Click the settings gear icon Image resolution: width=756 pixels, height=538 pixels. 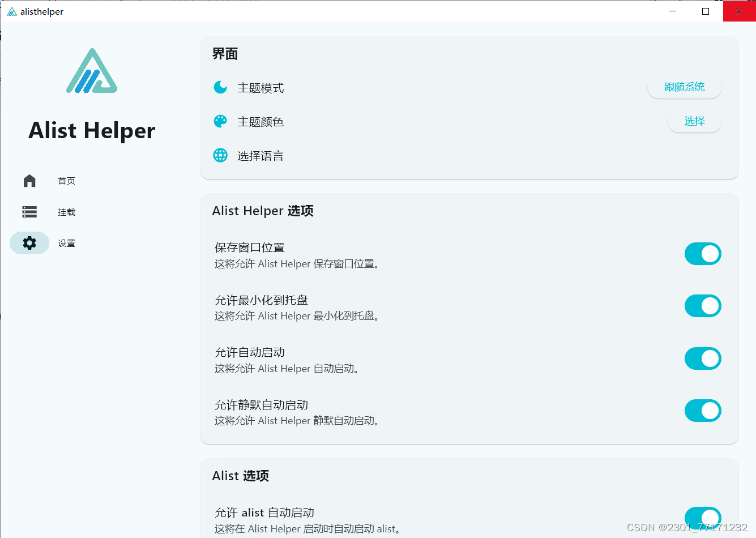coord(29,243)
